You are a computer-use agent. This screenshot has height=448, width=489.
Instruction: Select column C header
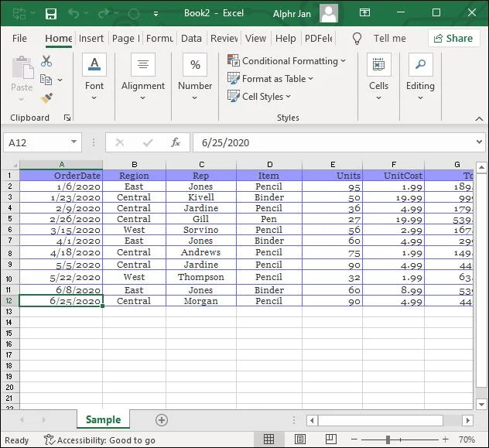point(201,165)
